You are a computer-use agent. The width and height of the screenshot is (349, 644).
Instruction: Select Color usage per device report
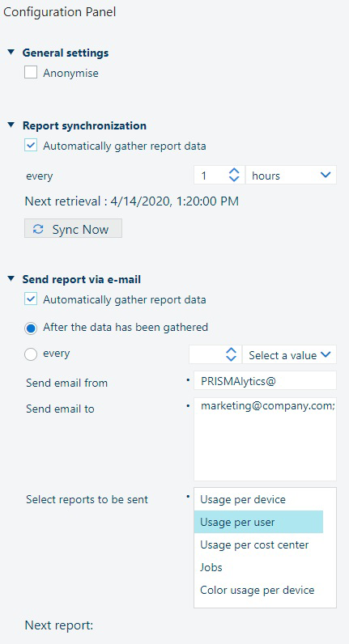258,590
